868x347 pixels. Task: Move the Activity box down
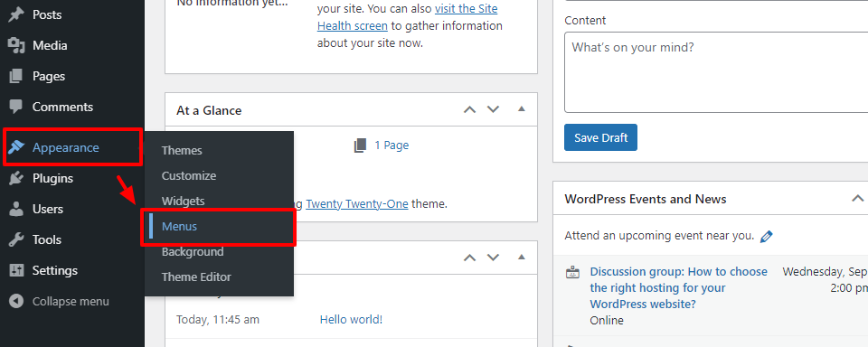click(x=493, y=258)
